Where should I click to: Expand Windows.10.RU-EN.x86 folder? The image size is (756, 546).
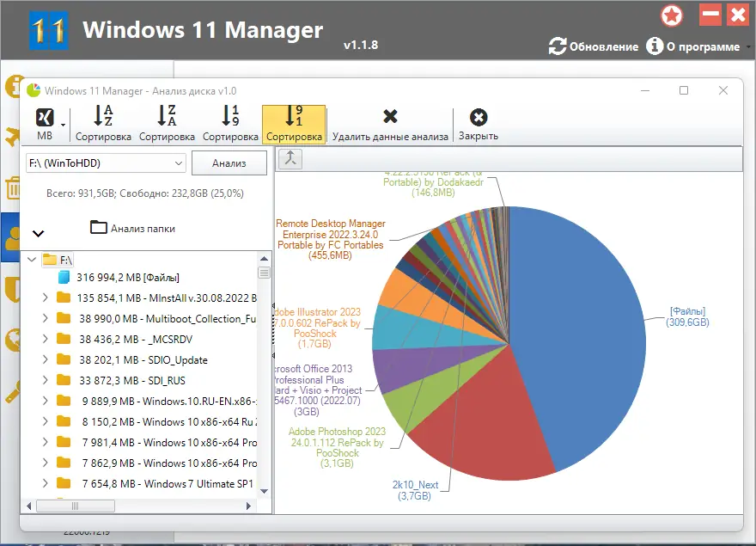pos(45,401)
